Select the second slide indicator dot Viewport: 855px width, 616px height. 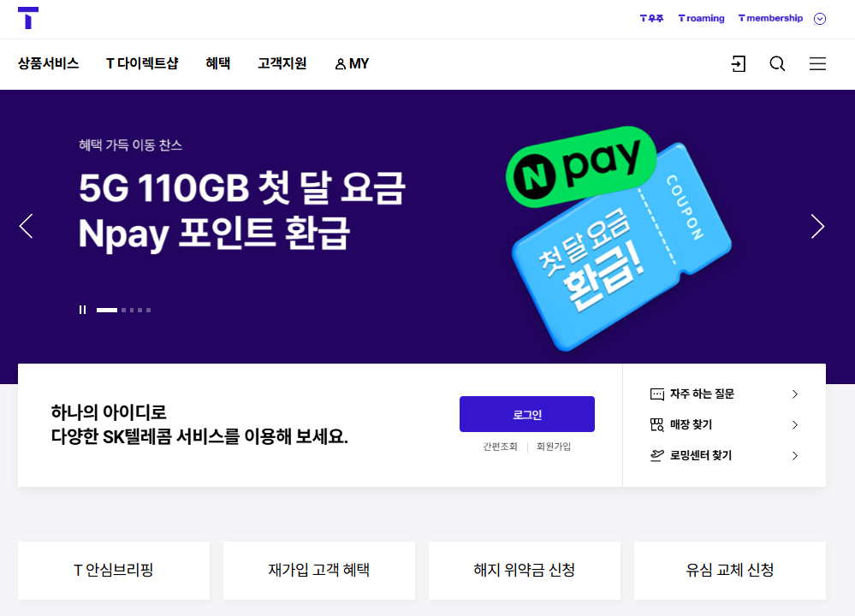tap(124, 311)
